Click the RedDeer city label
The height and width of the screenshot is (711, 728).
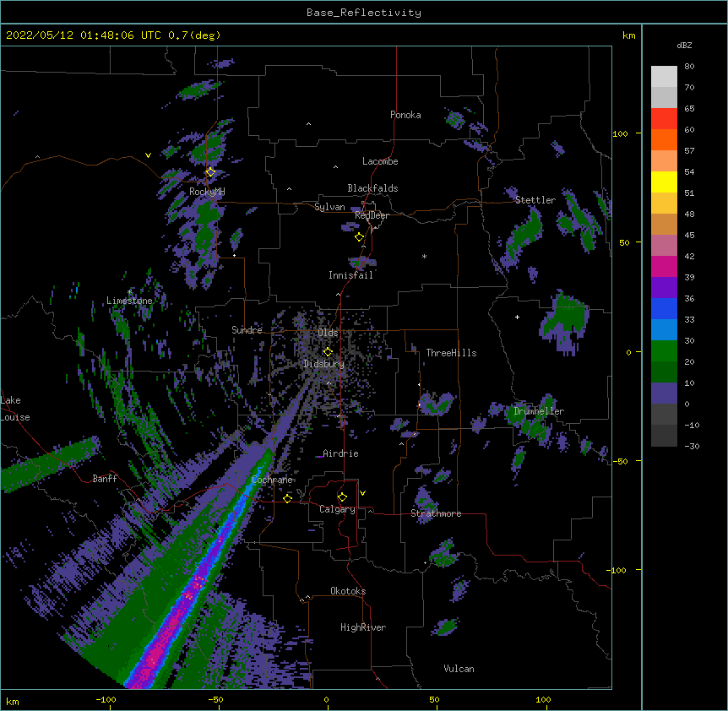point(372,215)
